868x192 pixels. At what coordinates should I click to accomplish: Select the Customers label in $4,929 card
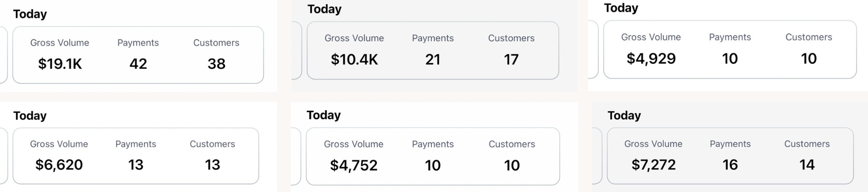[809, 38]
